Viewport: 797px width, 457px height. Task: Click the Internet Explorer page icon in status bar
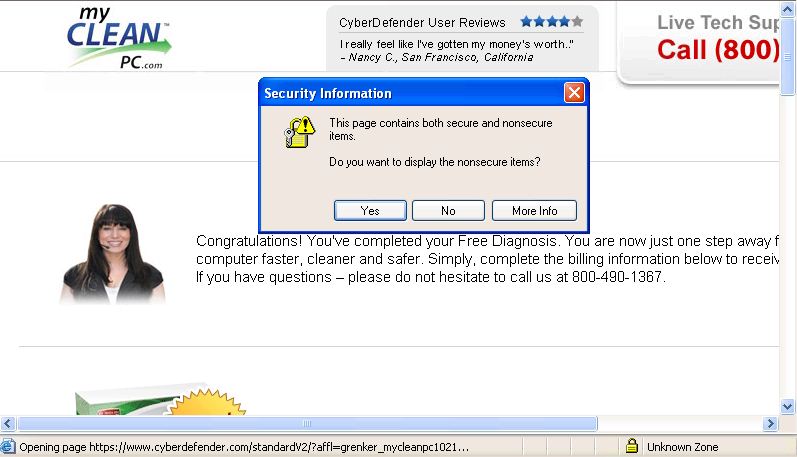click(x=8, y=446)
